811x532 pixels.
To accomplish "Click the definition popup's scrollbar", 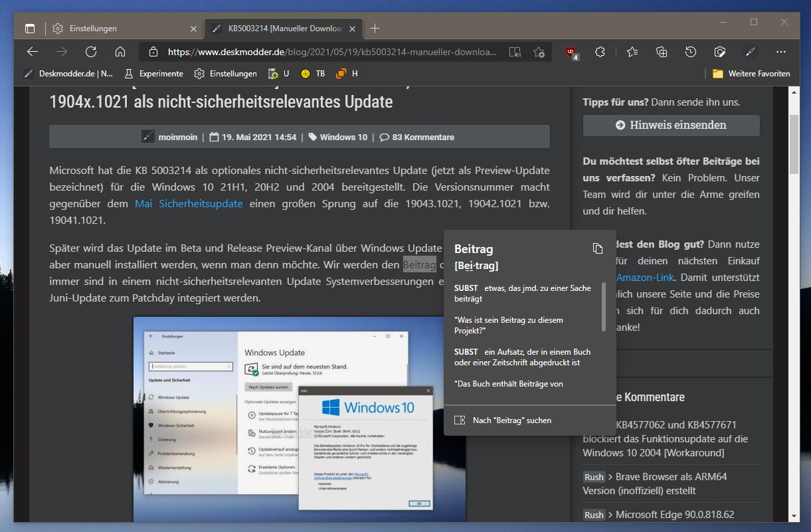I will (604, 306).
